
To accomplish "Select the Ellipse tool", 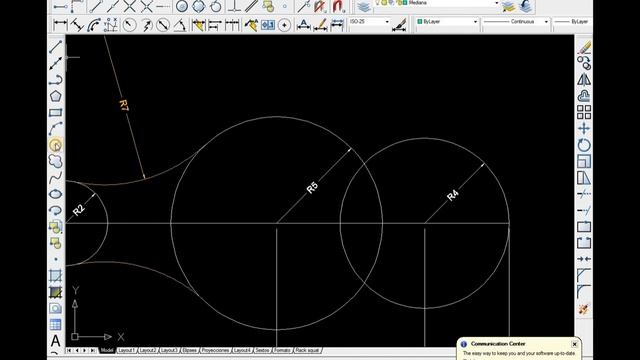I will (56, 194).
